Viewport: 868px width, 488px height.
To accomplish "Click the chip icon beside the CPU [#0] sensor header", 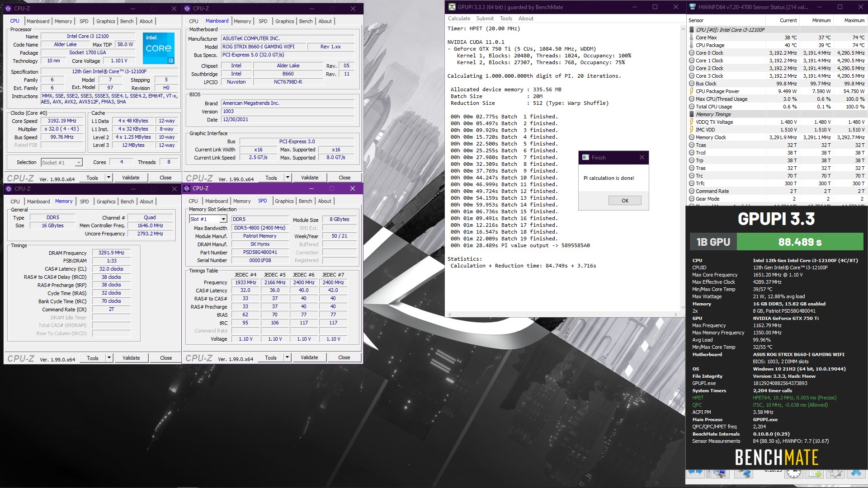I will 691,30.
